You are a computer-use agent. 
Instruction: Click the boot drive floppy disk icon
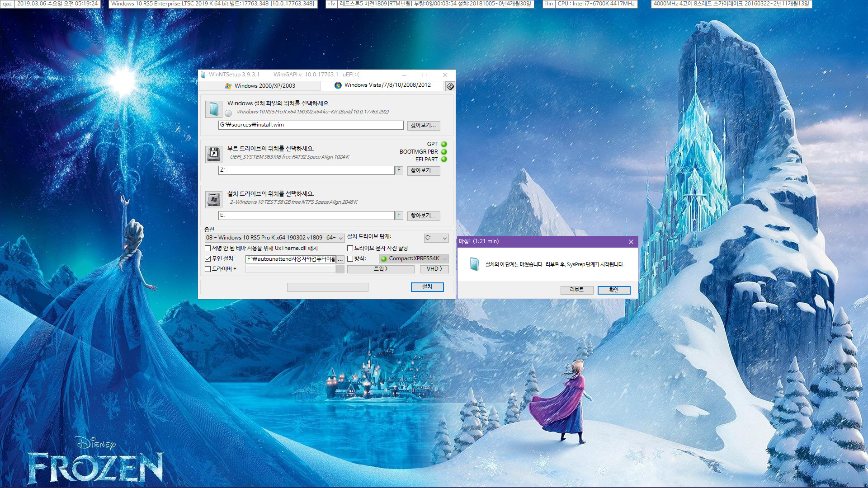coord(213,154)
